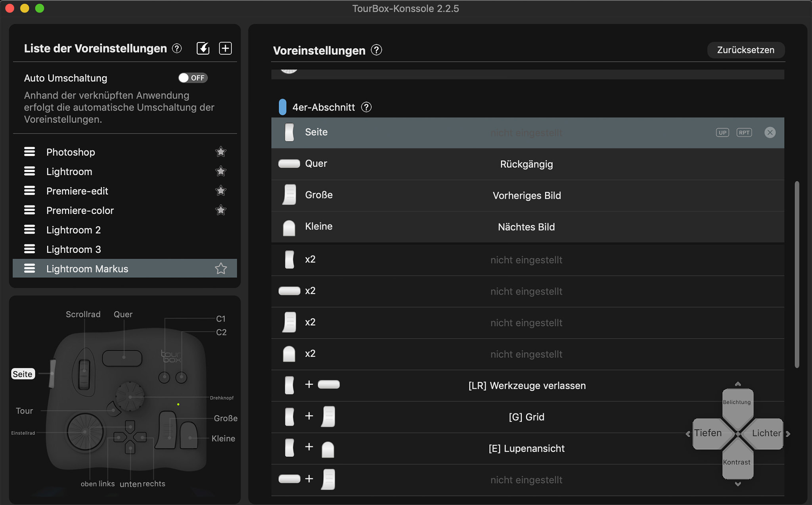Select the Seite button row
The width and height of the screenshot is (812, 505).
(527, 132)
